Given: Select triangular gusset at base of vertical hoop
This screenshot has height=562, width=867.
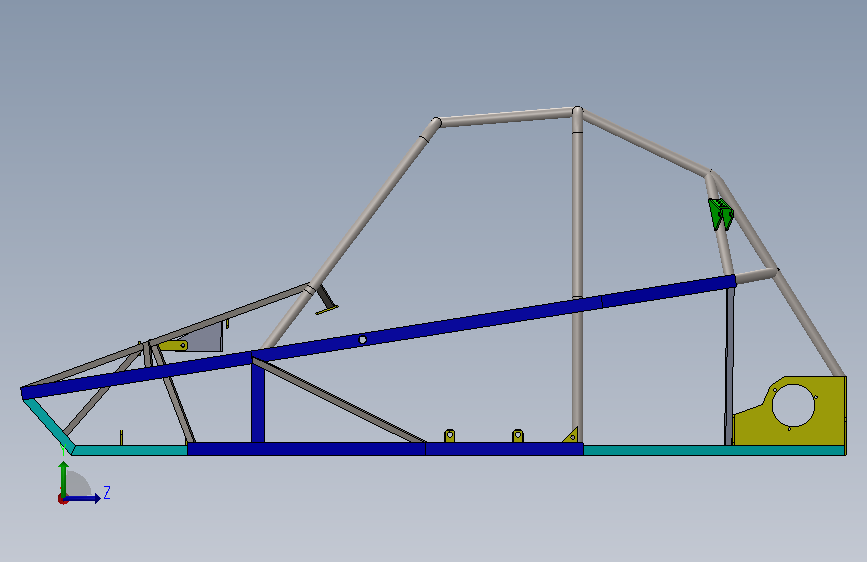Looking at the screenshot, I should 572,436.
